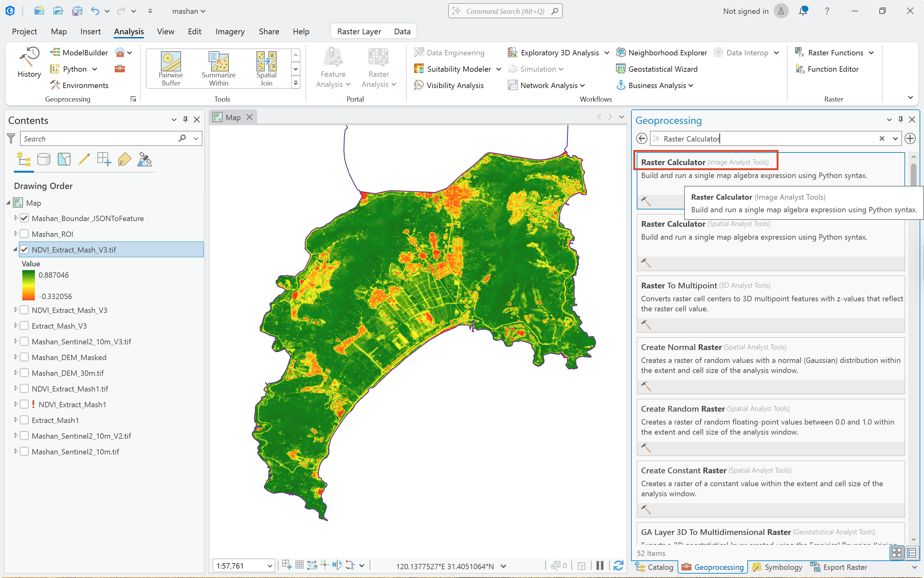Expand the Mashan_ROI layer legend
The image size is (924, 578).
click(x=16, y=234)
